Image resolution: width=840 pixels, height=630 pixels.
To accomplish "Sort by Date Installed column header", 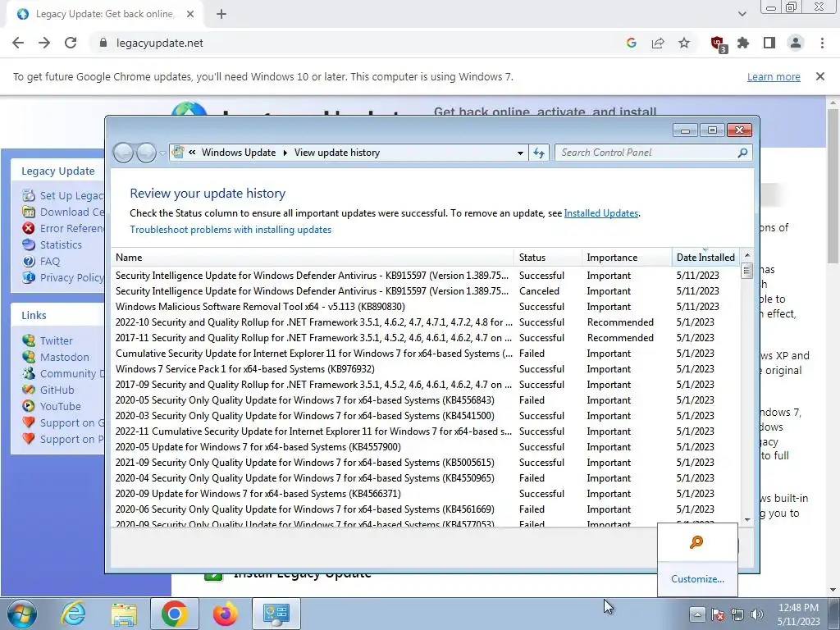I will (x=705, y=258).
